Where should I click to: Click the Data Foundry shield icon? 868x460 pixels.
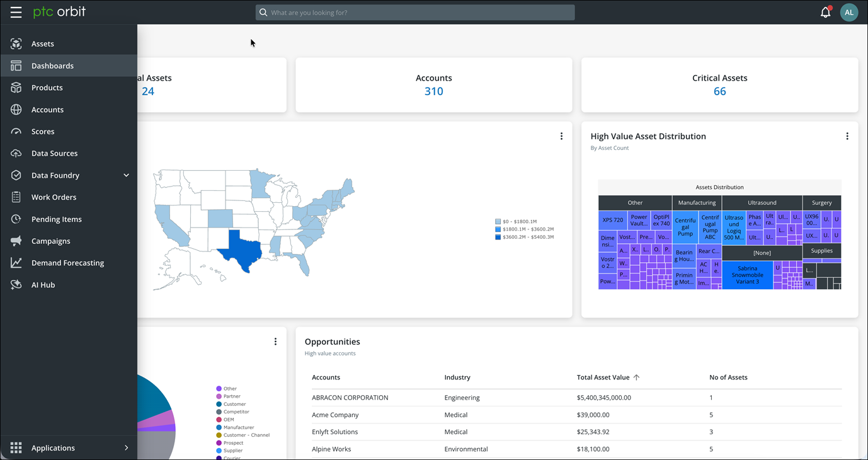[x=16, y=175]
